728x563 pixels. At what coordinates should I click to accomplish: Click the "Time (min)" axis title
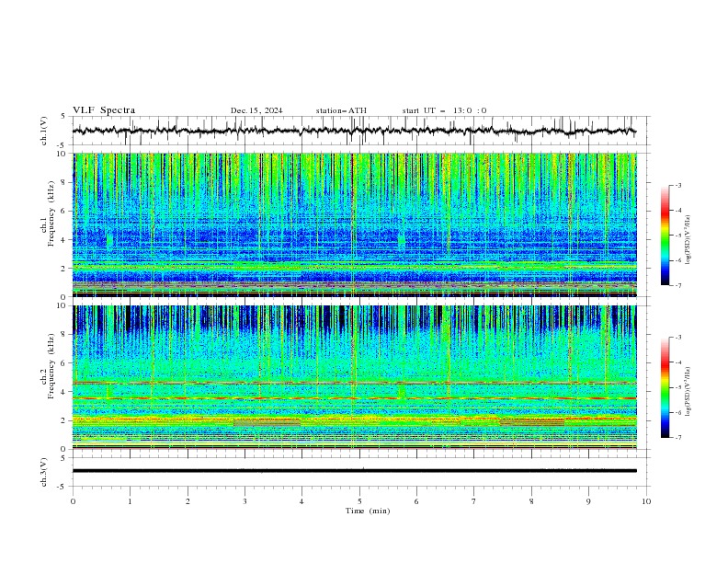pyautogui.click(x=368, y=511)
